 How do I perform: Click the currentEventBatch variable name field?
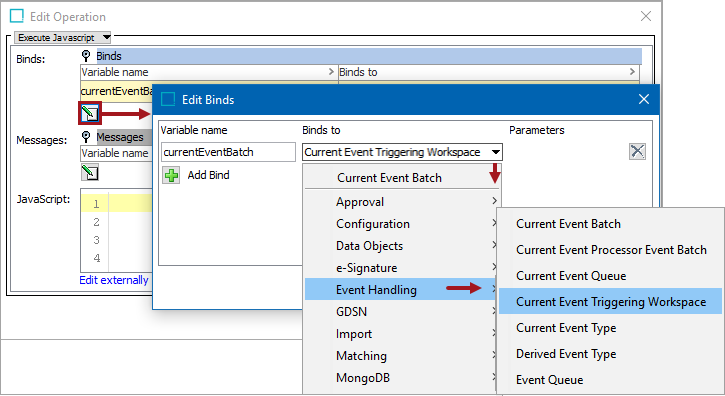(x=228, y=152)
